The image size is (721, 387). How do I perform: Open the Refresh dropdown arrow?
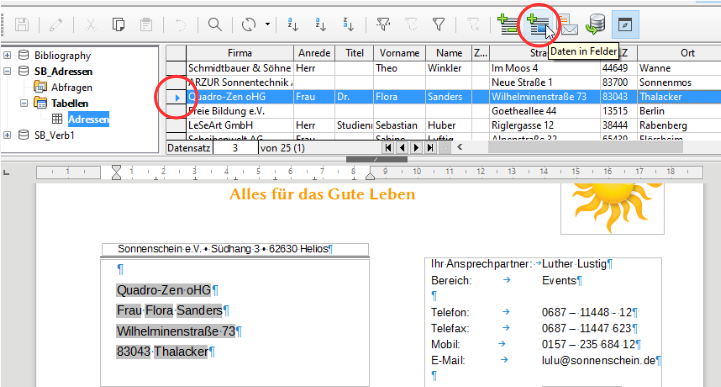267,24
